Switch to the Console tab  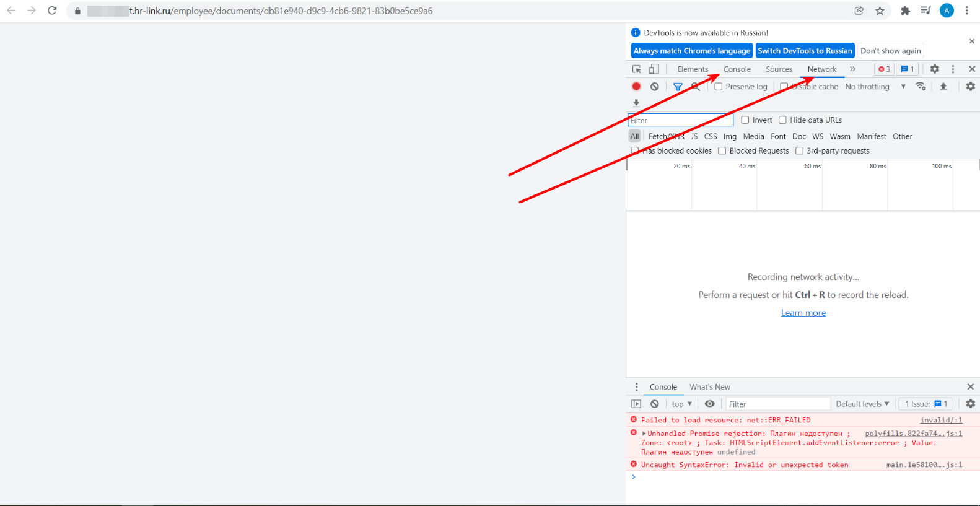737,69
